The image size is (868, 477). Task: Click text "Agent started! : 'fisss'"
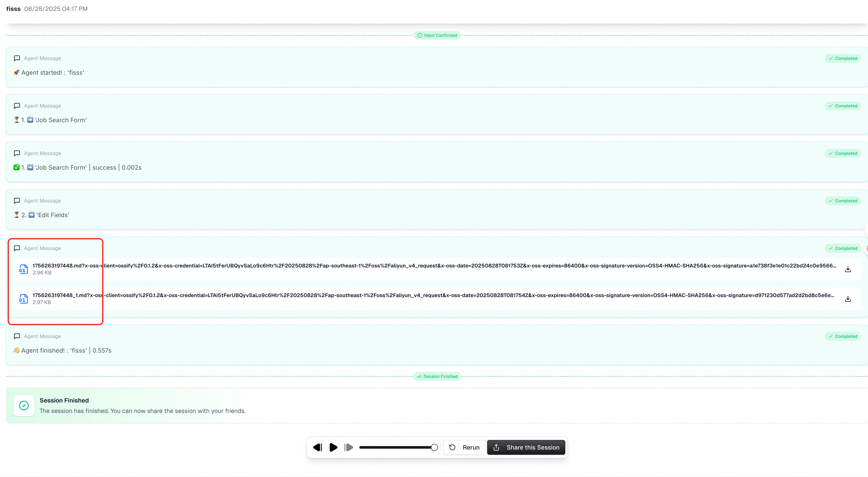click(x=53, y=73)
